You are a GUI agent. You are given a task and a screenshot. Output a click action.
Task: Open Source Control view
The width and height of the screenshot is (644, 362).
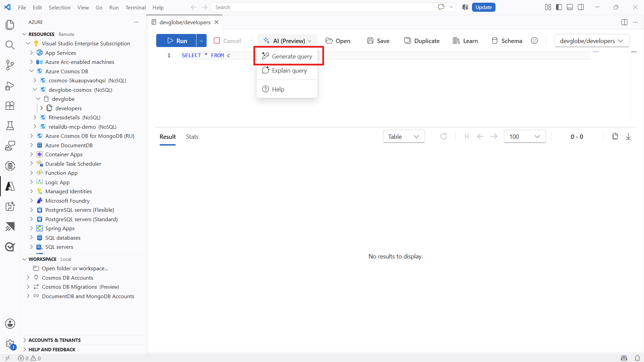coord(10,65)
